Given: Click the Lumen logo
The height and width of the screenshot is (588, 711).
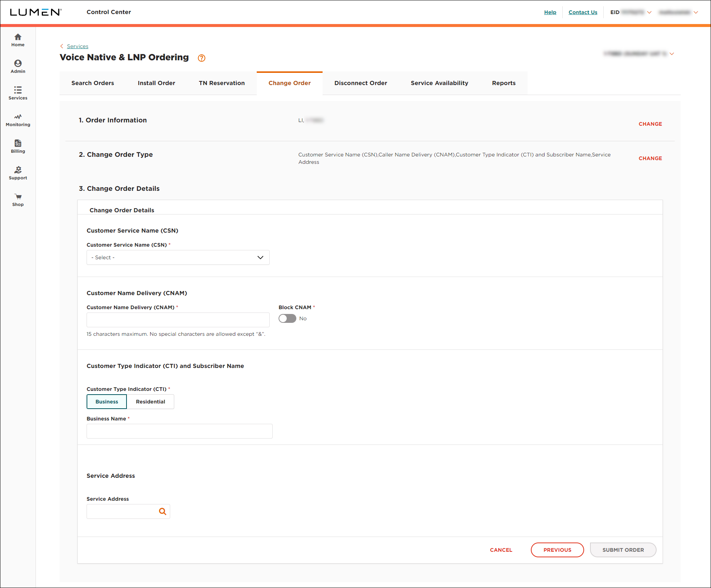Looking at the screenshot, I should coord(36,12).
